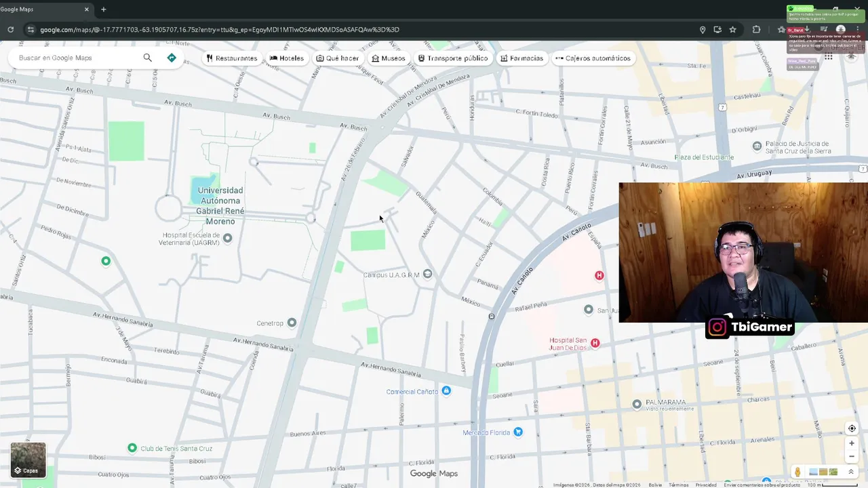Filter the map by Hoteles

point(287,58)
